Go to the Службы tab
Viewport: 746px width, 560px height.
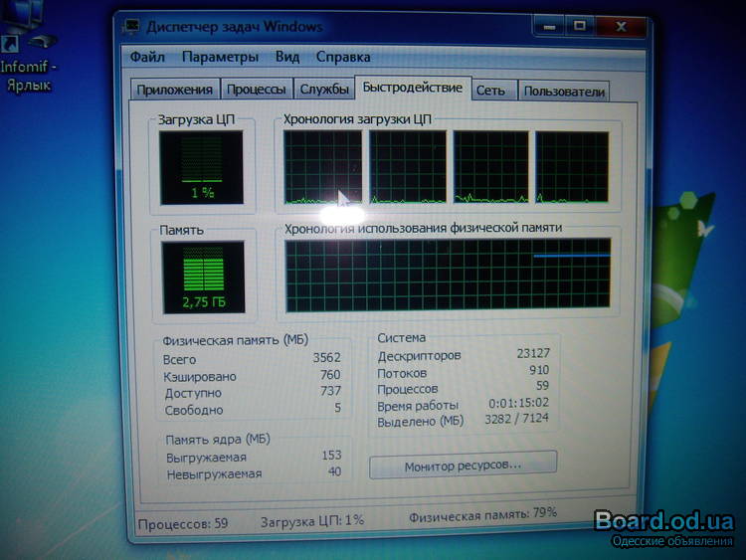tap(324, 90)
